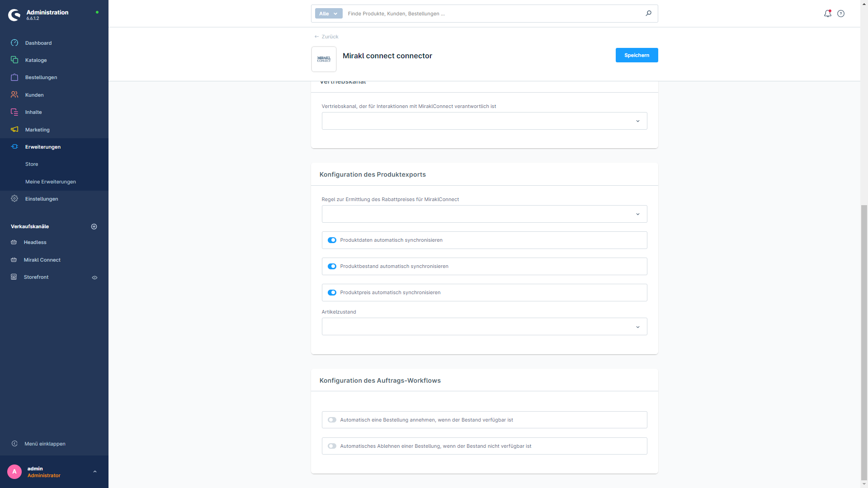Click the Marketing megaphone icon
The image size is (868, 488).
(x=14, y=130)
